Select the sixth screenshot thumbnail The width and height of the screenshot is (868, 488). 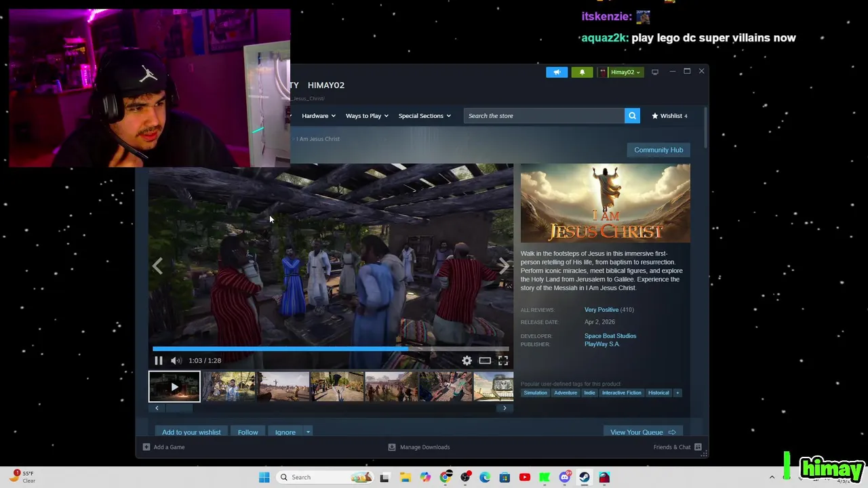pyautogui.click(x=446, y=387)
